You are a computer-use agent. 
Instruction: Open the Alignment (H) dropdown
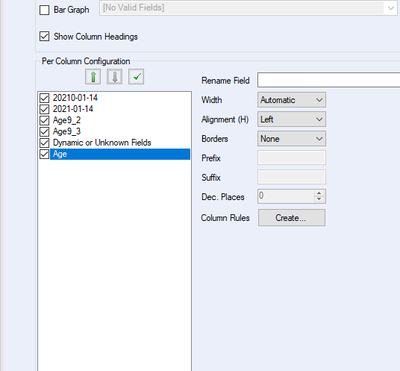(x=291, y=119)
